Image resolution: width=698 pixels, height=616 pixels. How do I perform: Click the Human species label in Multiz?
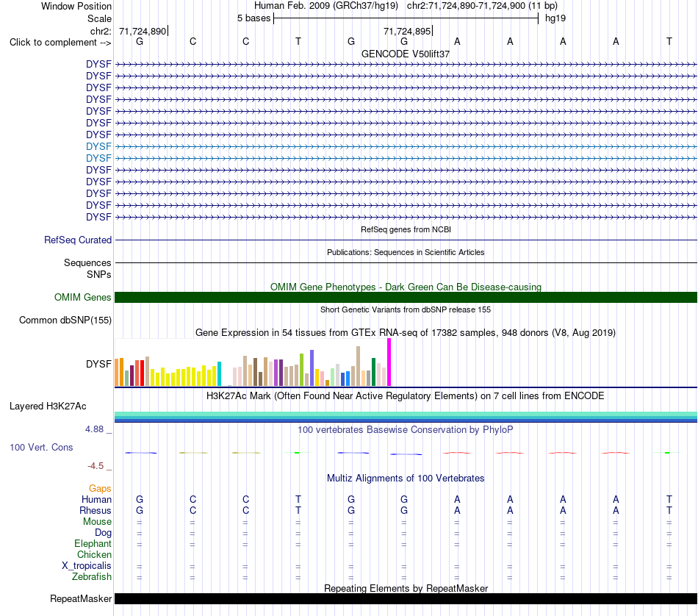pyautogui.click(x=96, y=500)
